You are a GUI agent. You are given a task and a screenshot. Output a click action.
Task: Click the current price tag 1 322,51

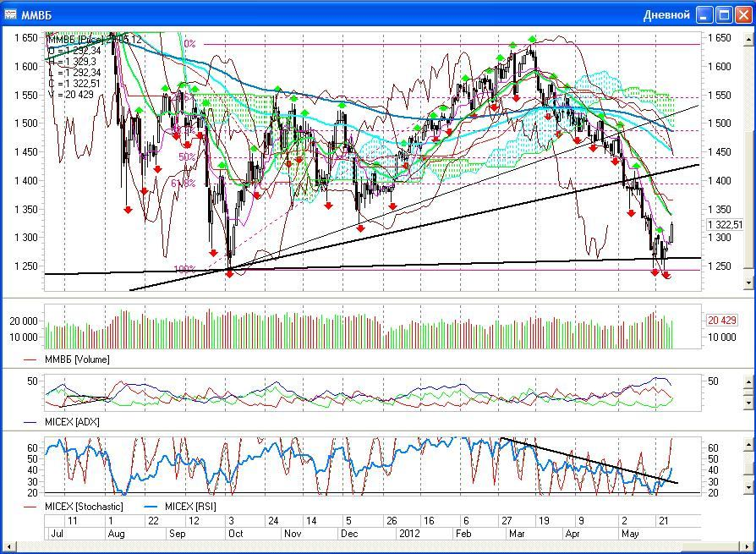tap(726, 225)
